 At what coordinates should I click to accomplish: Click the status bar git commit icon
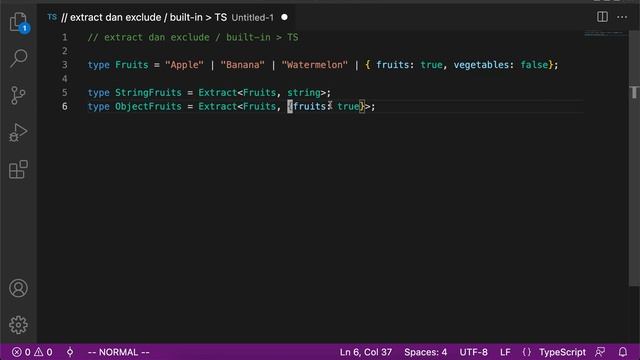(70, 352)
